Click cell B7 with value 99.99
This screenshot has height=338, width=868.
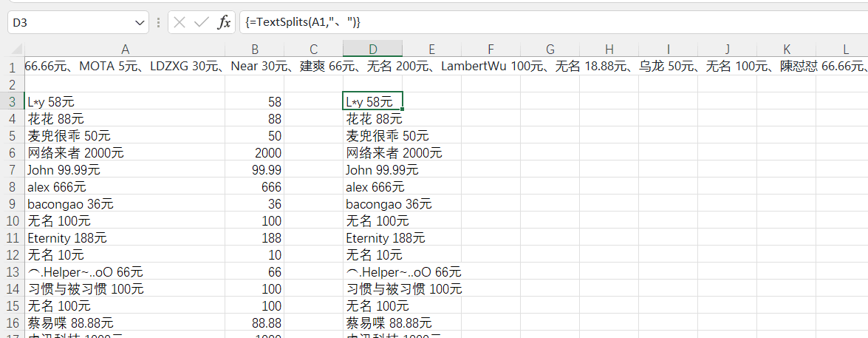(x=255, y=169)
